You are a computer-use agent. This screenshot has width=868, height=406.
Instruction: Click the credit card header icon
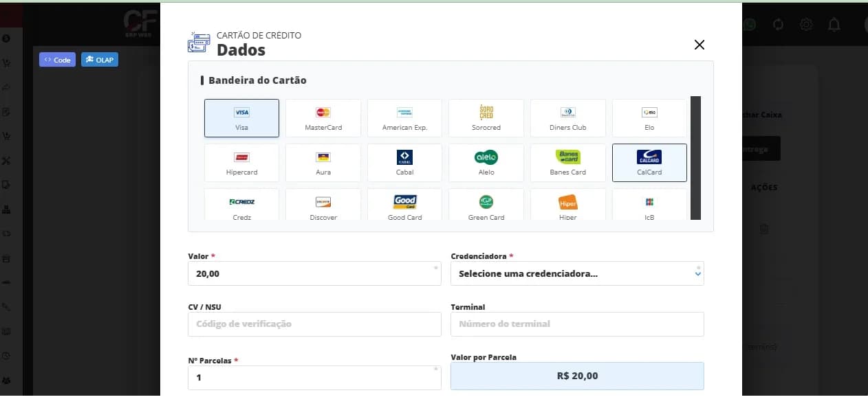point(199,43)
